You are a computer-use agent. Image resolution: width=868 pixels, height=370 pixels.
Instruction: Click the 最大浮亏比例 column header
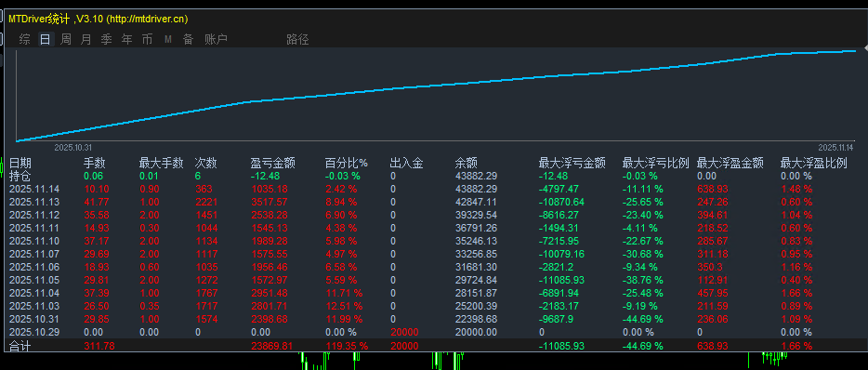click(x=655, y=164)
